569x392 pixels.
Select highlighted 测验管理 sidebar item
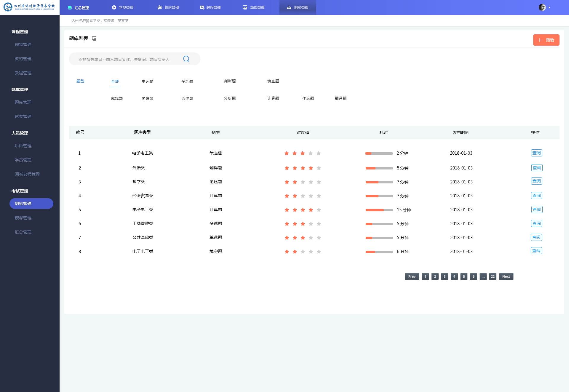pos(31,204)
